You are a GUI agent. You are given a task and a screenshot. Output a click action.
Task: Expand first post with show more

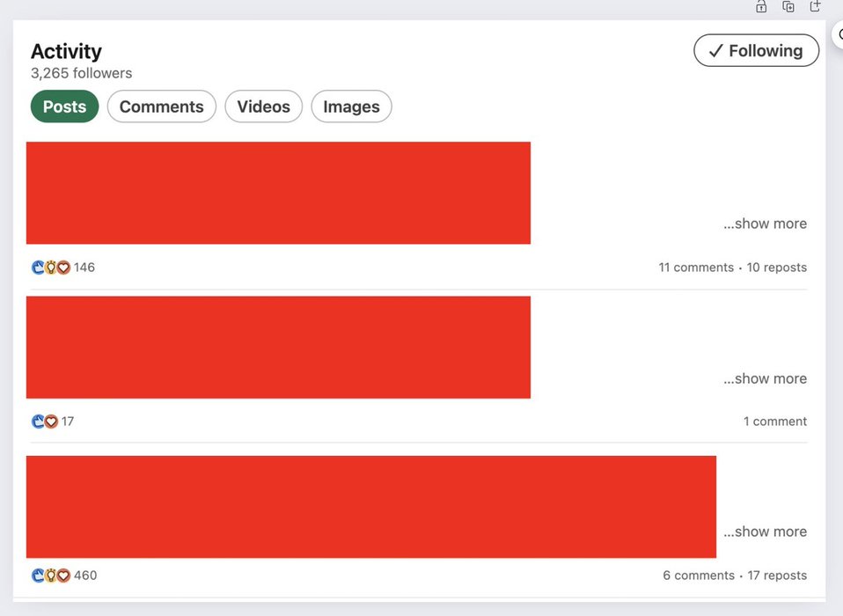765,224
